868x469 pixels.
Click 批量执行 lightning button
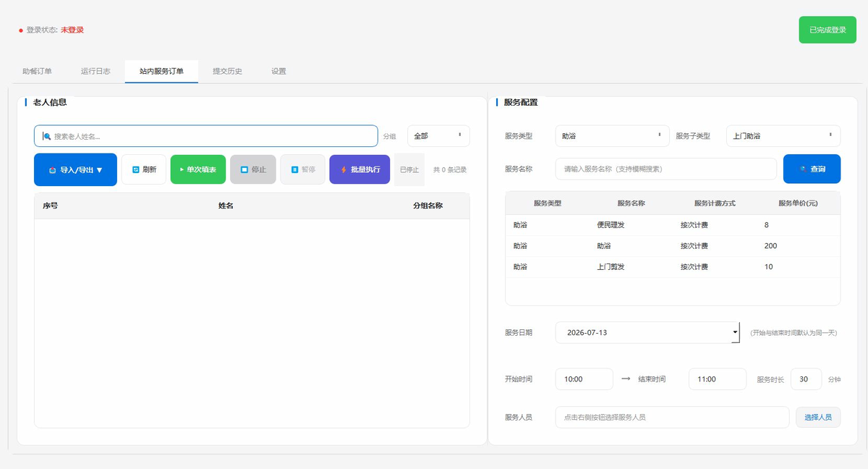(359, 169)
